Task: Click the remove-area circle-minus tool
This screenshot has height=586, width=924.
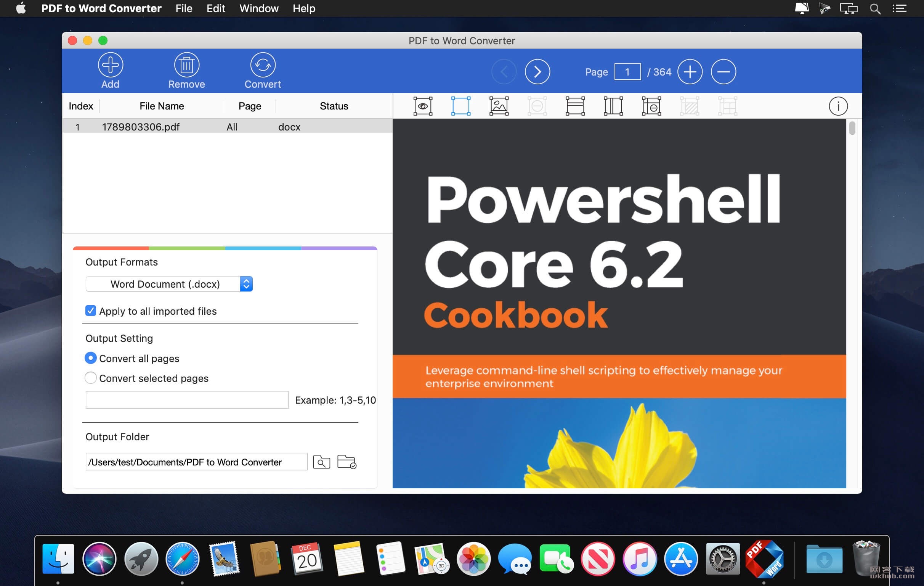Action: pyautogui.click(x=537, y=106)
